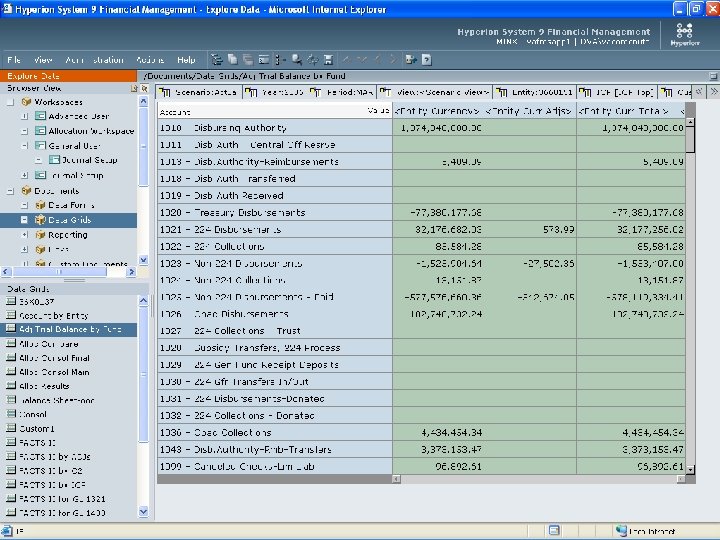Click the save floppy disk toolbar icon
This screenshot has height=540, width=720.
coord(328,60)
